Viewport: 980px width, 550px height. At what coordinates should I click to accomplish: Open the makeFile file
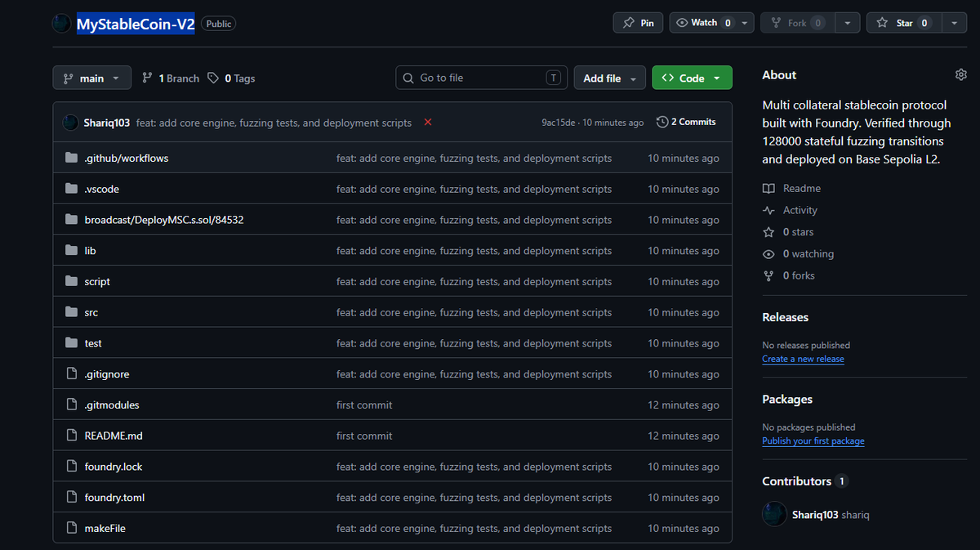(x=105, y=528)
